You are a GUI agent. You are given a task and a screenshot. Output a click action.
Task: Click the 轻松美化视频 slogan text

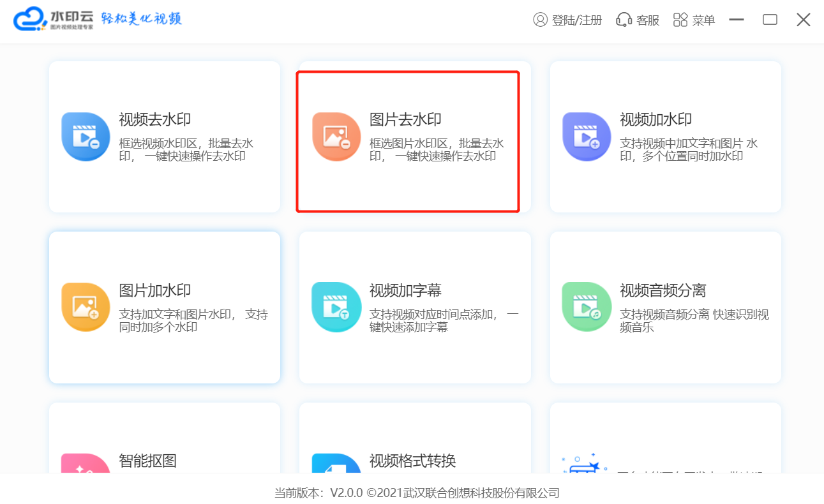142,19
